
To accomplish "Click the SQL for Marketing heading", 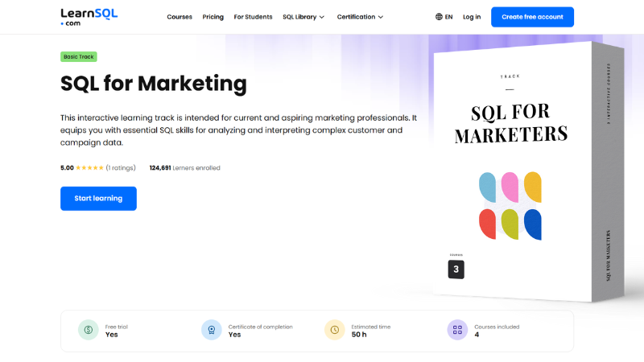I will (x=154, y=84).
